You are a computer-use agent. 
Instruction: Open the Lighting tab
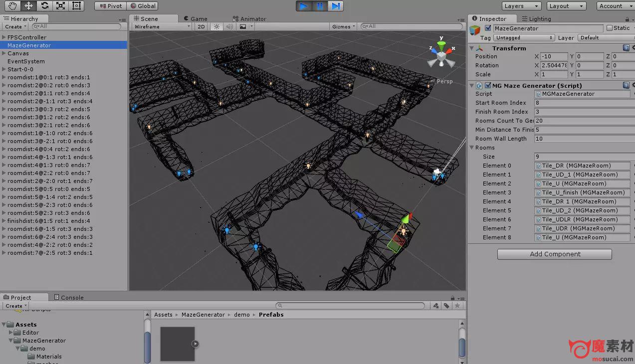pos(536,19)
